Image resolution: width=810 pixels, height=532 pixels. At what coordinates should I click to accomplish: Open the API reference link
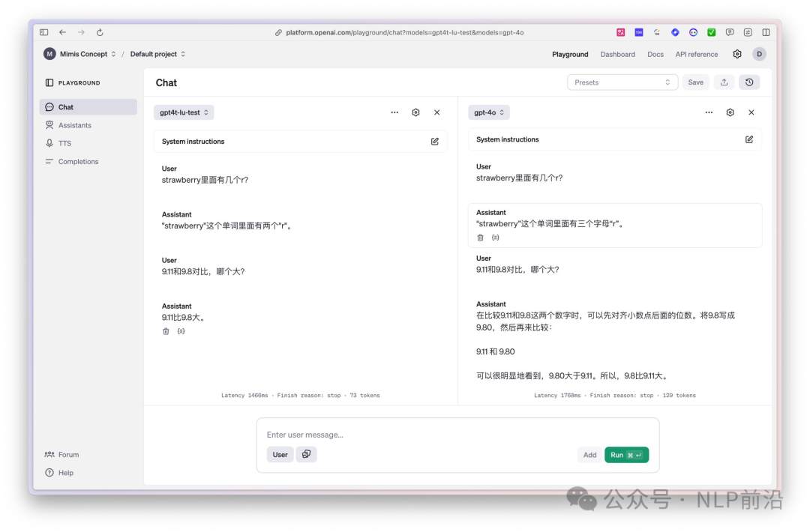696,54
